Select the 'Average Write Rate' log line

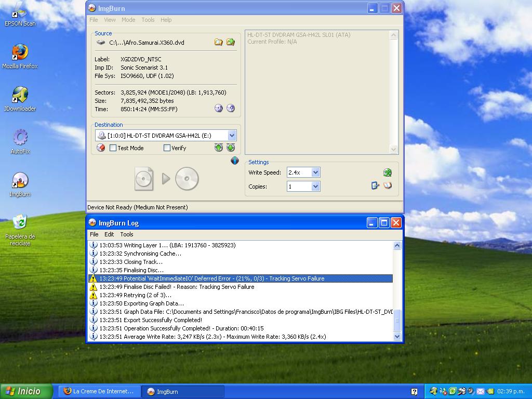[240, 337]
